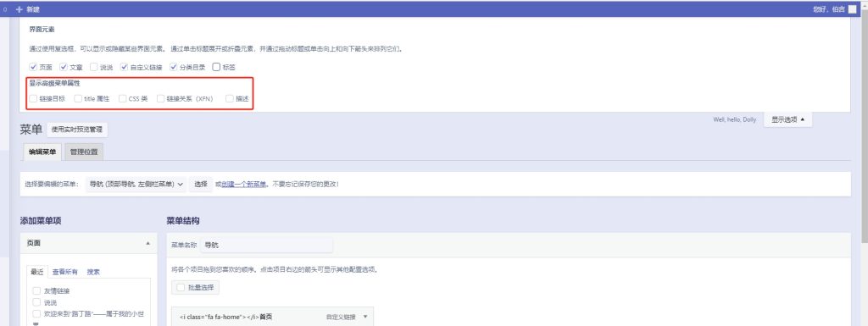Click the 菜单结构 heading text
Viewport: 868px width, 326px height.
183,221
